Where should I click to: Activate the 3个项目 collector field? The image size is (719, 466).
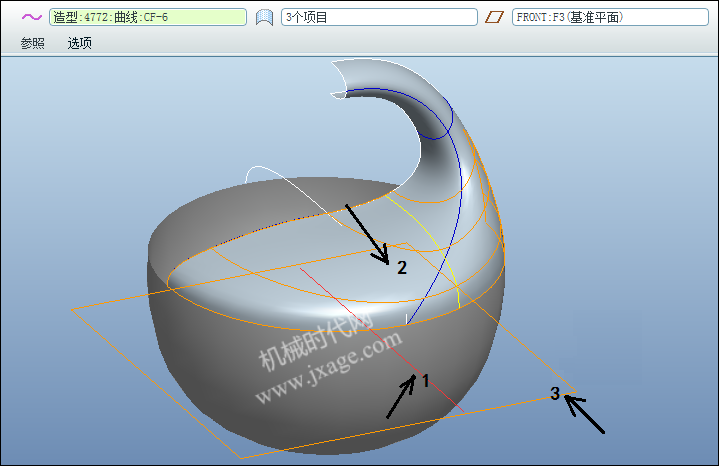379,17
